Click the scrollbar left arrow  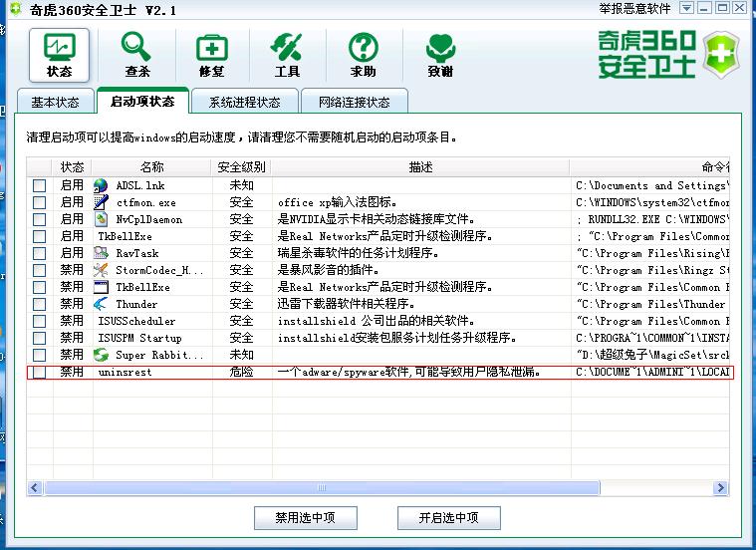[x=34, y=488]
